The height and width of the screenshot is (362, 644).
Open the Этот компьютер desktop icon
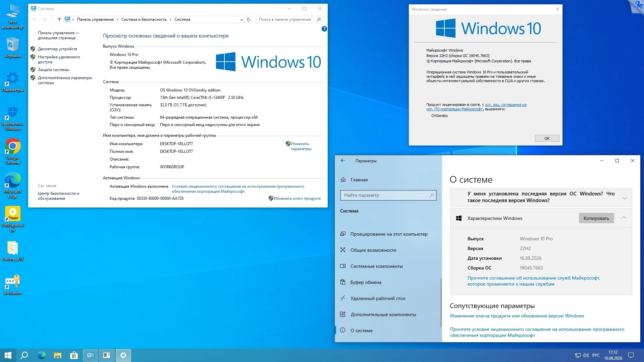[x=12, y=16]
